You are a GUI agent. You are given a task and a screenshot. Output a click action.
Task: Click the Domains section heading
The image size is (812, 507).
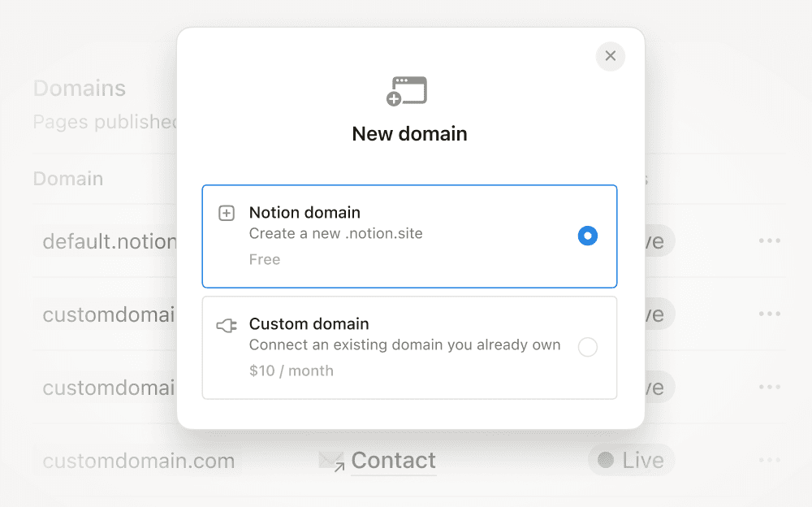pos(80,88)
